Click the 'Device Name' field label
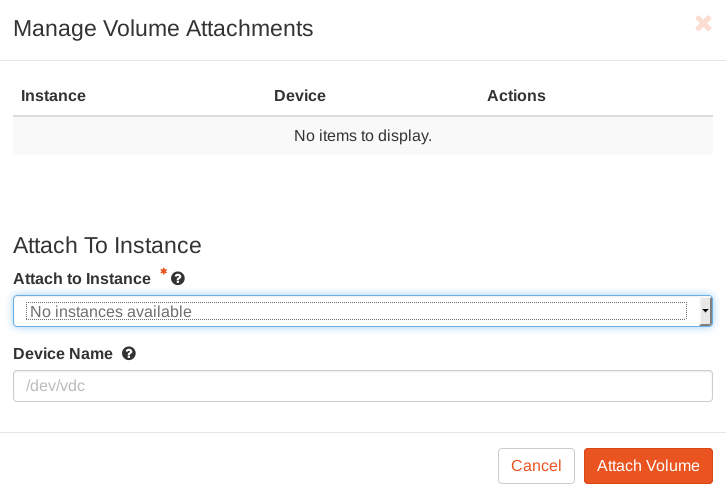Viewport: 726px width, 498px height. click(63, 354)
